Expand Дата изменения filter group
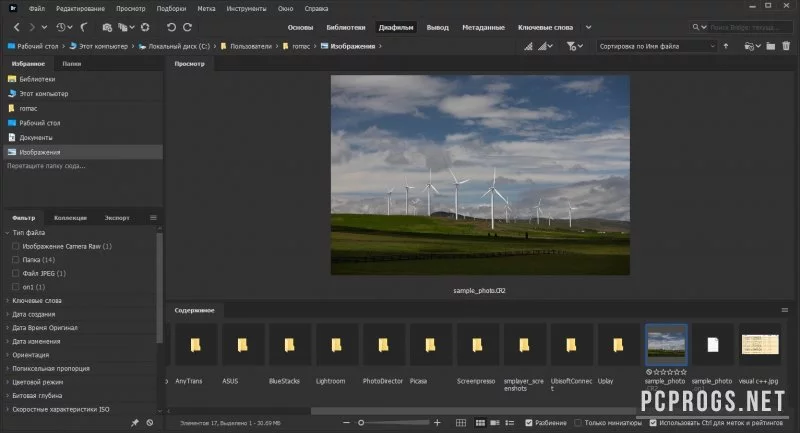Screen dimensions: 800x433 coord(8,342)
